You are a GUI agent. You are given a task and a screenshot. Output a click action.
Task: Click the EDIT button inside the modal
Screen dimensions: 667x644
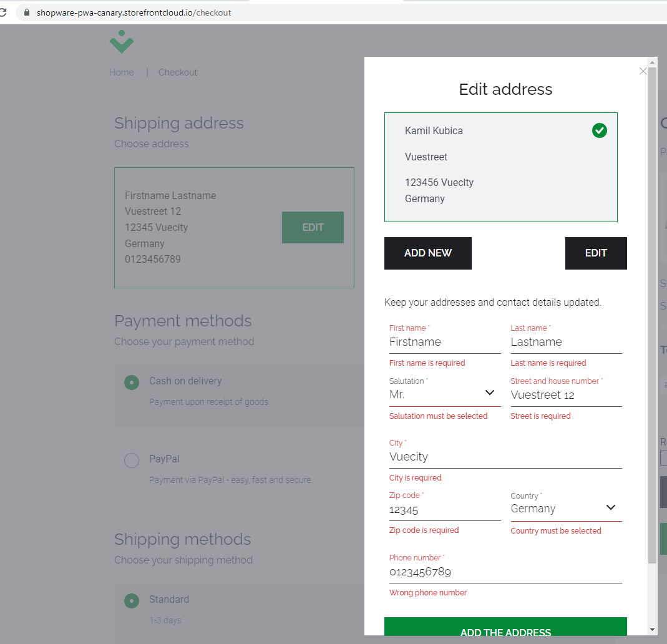pos(595,253)
